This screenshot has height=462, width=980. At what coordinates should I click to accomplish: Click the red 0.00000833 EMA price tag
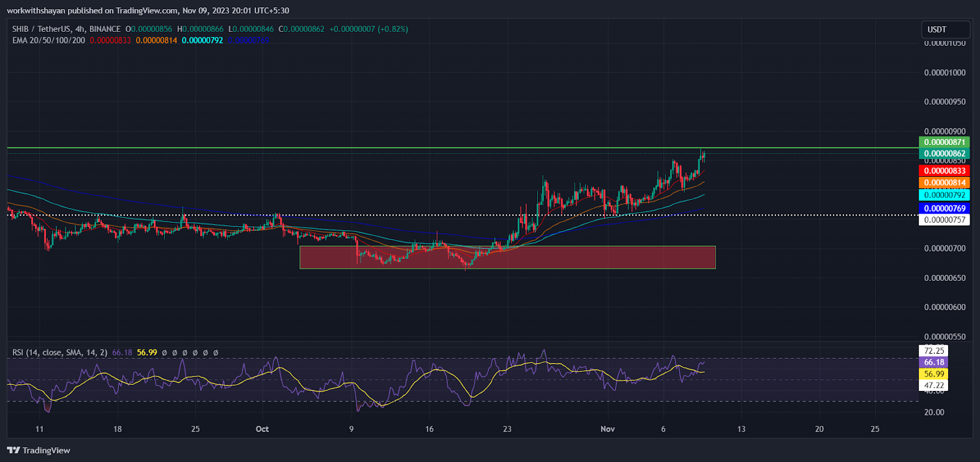coord(944,171)
